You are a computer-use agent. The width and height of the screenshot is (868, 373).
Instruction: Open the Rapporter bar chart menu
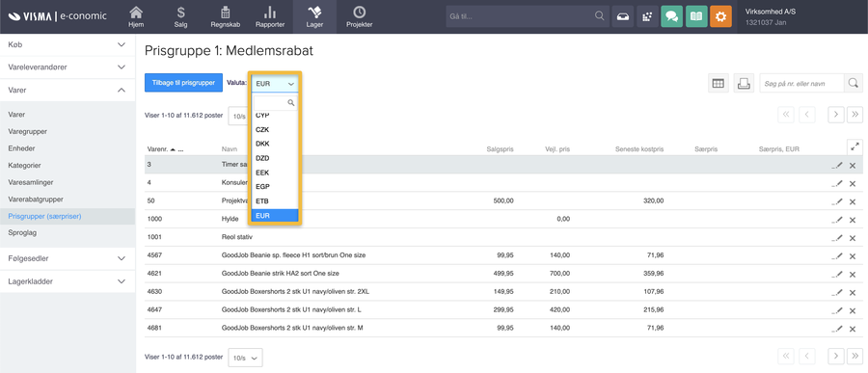(x=270, y=16)
